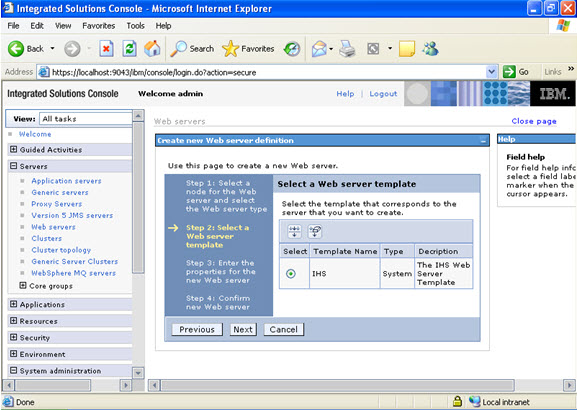Click the History toolbar icon
The height and width of the screenshot is (410, 577).
[x=292, y=49]
